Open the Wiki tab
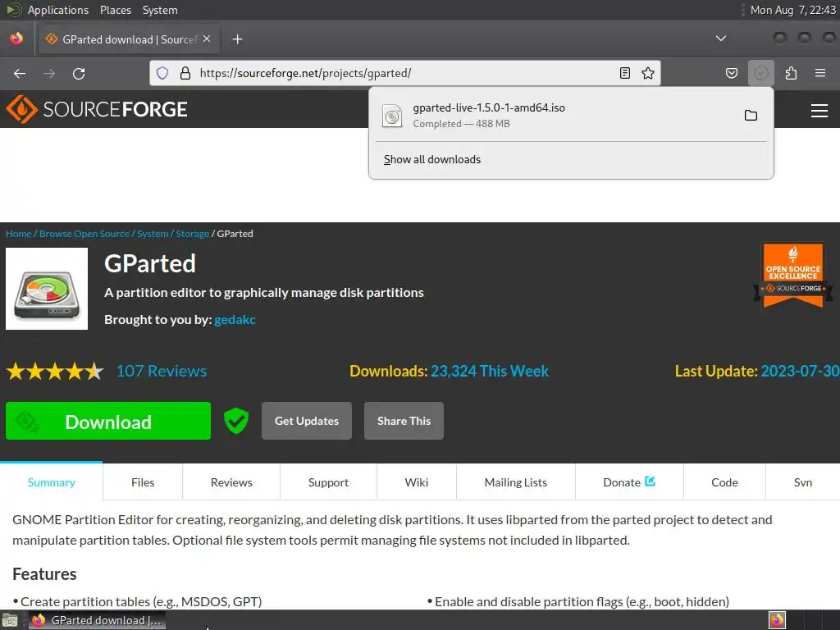Image resolution: width=840 pixels, height=630 pixels. pyautogui.click(x=416, y=482)
